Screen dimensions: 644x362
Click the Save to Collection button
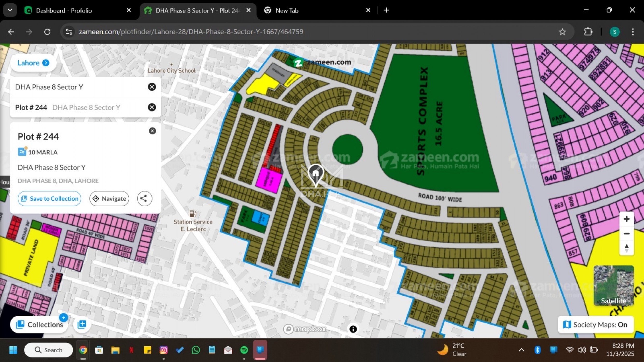tap(50, 199)
